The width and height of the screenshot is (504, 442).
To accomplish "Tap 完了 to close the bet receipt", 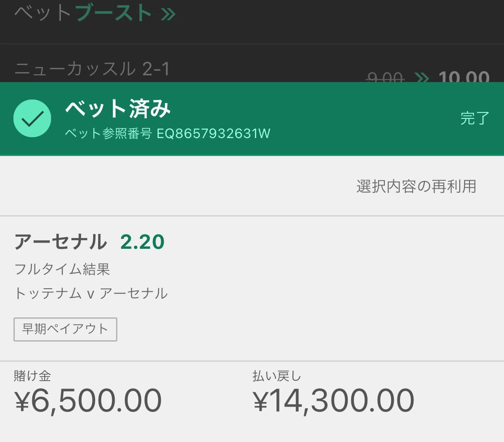I will click(475, 118).
